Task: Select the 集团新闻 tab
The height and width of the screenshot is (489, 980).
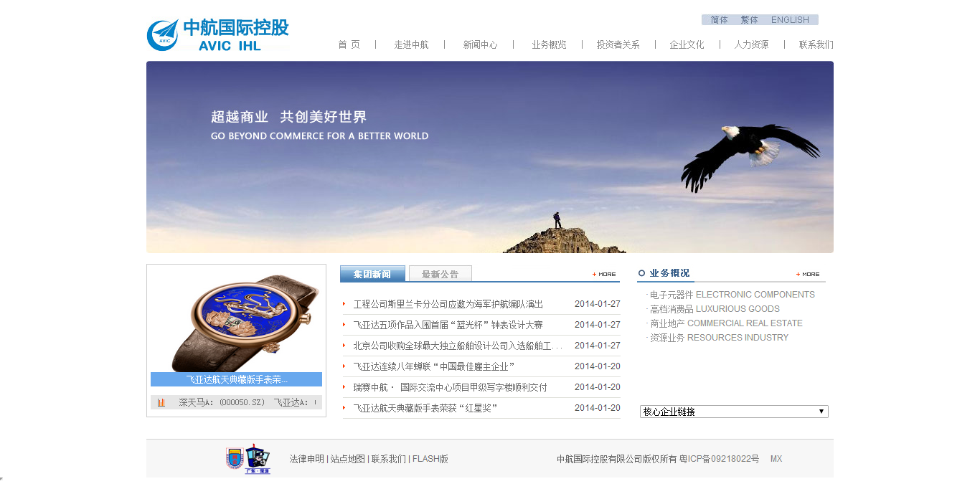Action: coord(372,274)
